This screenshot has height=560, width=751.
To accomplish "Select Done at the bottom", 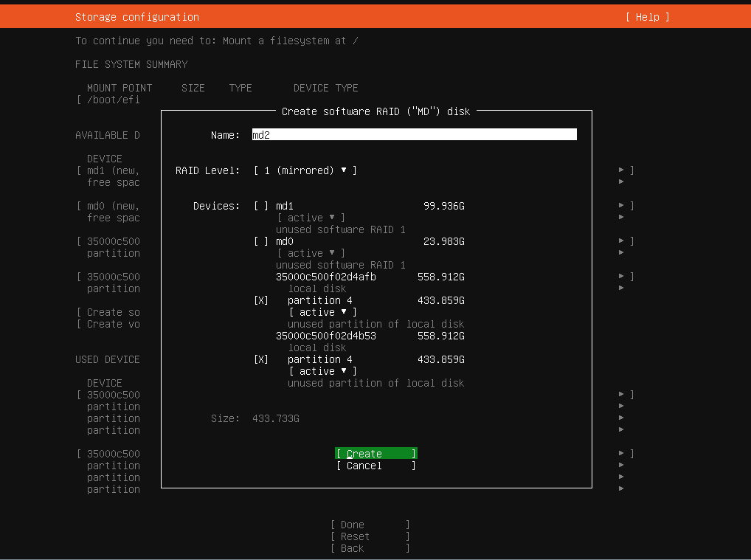I will point(370,525).
